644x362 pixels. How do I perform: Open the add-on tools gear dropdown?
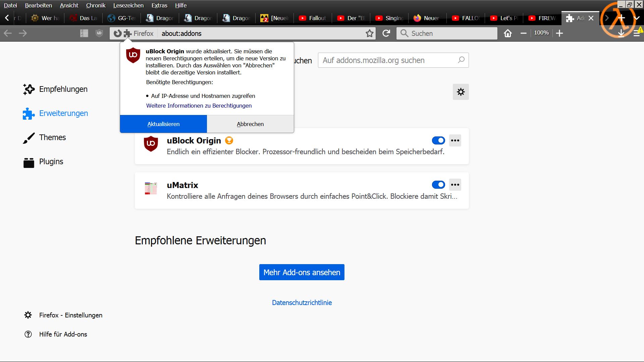(x=461, y=92)
